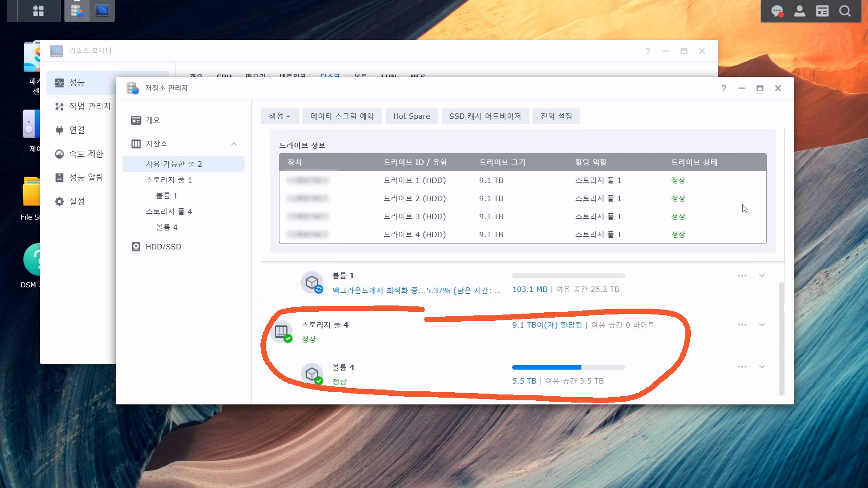This screenshot has width=868, height=488.
Task: Open the notifications chat bubble icon
Action: click(x=777, y=11)
